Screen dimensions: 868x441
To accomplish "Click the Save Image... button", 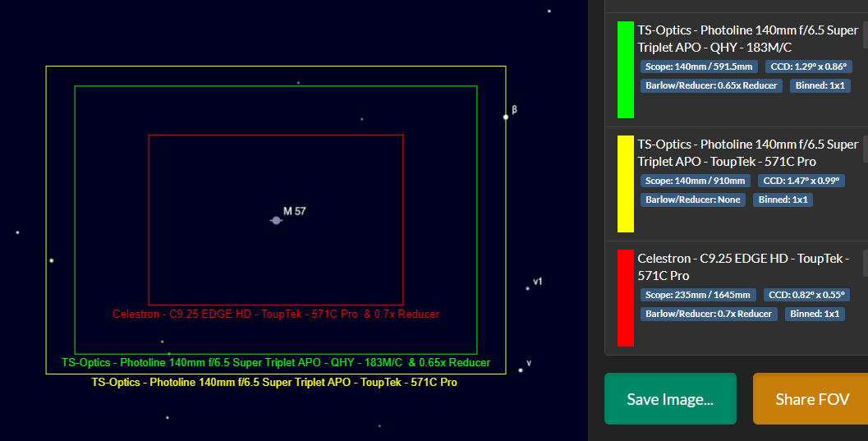I will point(670,399).
